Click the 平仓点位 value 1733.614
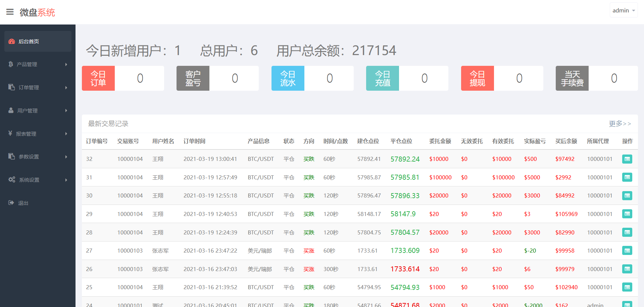Image resolution: width=644 pixels, height=307 pixels. 405,269
